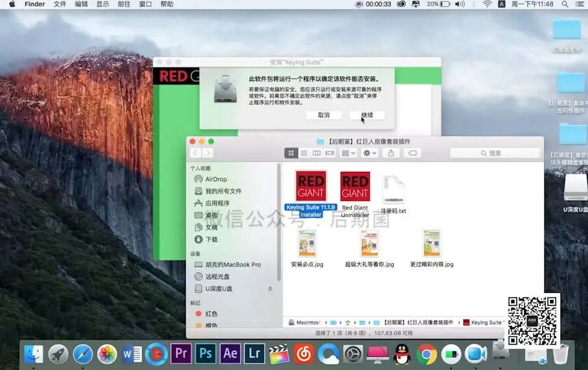Open the 帮助 menu
Screen dimensions: 588x370
(x=166, y=4)
